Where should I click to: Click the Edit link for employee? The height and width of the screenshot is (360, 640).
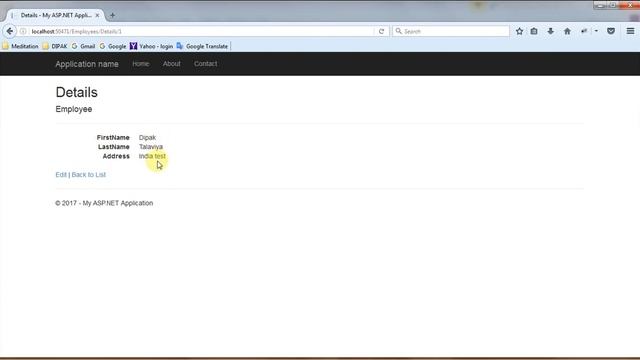[61, 175]
